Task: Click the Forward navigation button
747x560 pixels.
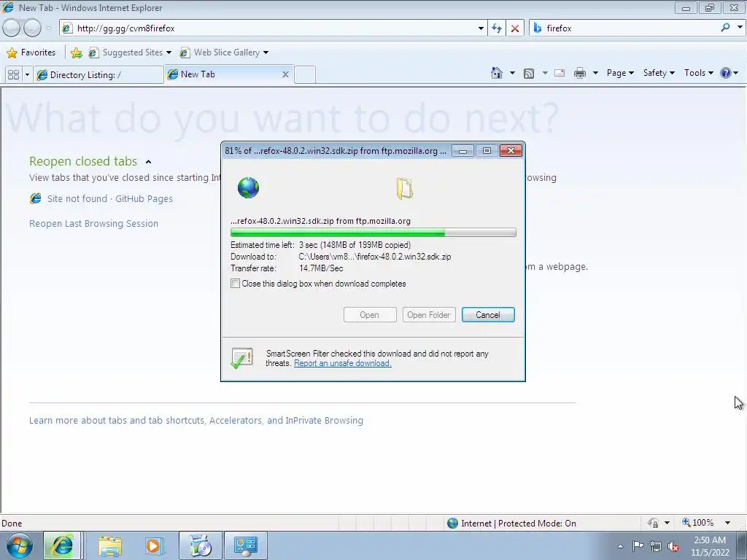Action: 32,28
